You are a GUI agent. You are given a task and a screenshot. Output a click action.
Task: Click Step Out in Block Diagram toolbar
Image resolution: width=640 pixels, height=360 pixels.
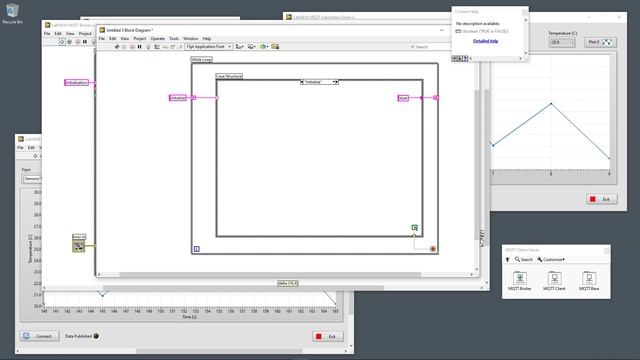pyautogui.click(x=179, y=47)
